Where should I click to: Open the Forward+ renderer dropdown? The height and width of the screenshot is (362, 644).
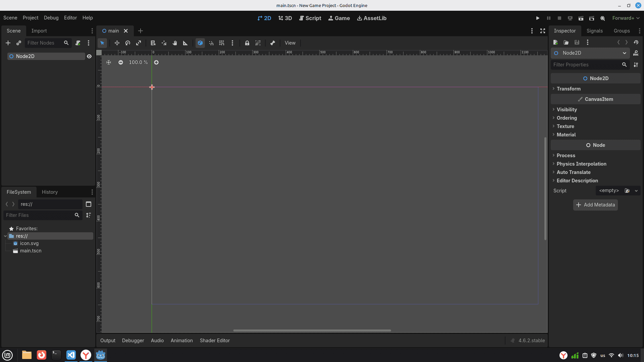click(x=626, y=18)
